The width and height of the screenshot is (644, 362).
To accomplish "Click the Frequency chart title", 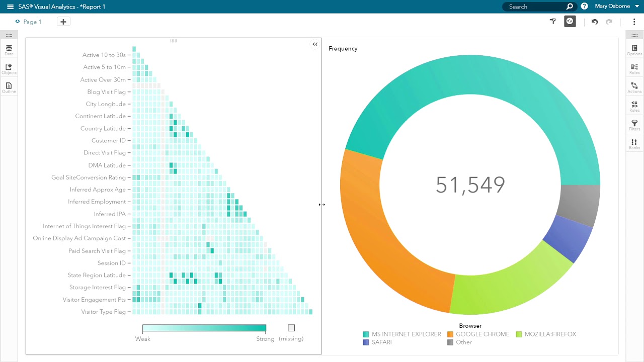I will pyautogui.click(x=343, y=49).
